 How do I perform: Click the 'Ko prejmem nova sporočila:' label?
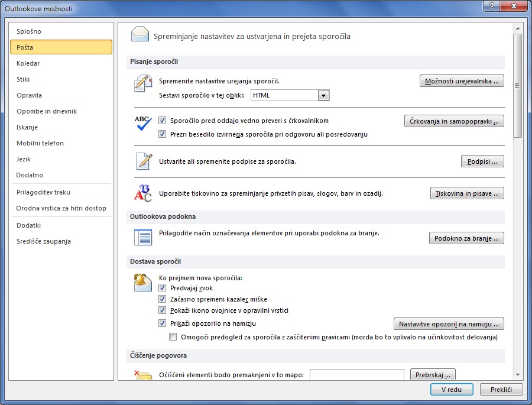pos(200,278)
